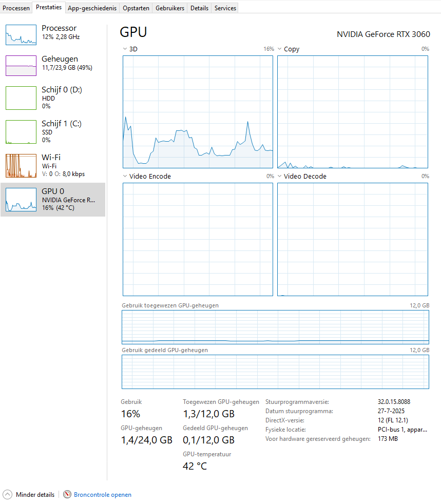Open the Opstarten tab
The image size is (441, 504).
(x=136, y=8)
